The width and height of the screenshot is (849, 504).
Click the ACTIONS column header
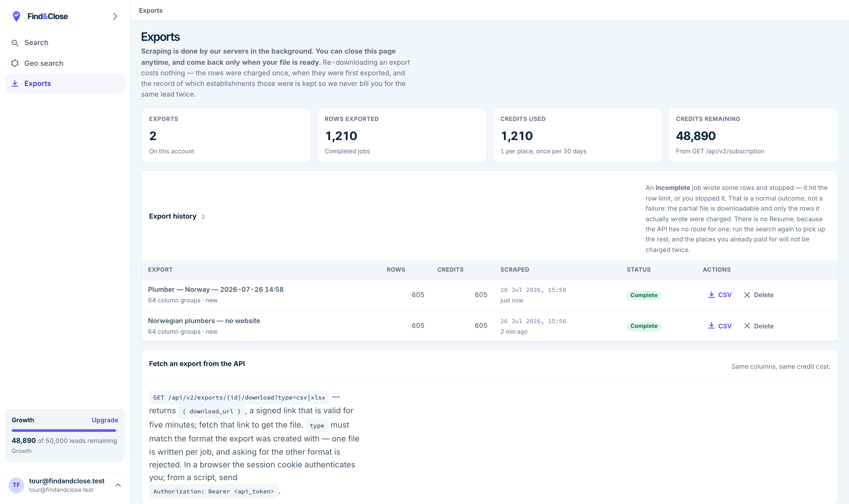tap(717, 270)
